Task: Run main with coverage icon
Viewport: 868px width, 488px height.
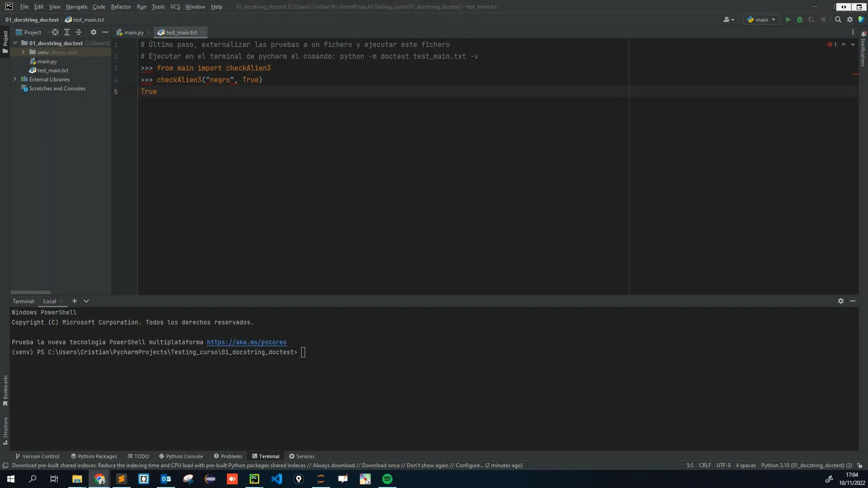Action: (811, 19)
